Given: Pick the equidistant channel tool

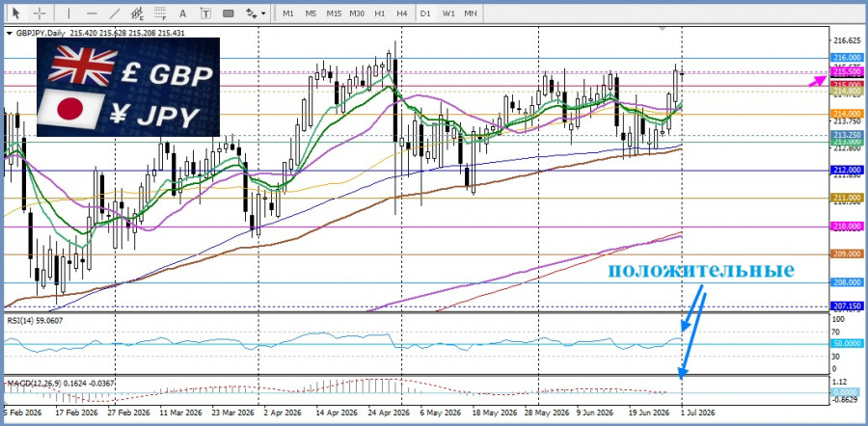Looking at the screenshot, I should 137,13.
